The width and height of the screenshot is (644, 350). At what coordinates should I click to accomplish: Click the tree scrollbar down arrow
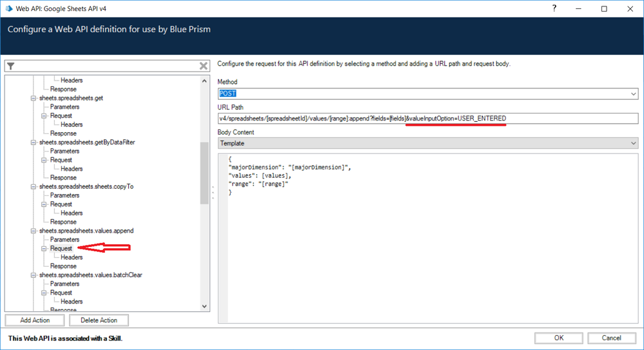pyautogui.click(x=205, y=306)
